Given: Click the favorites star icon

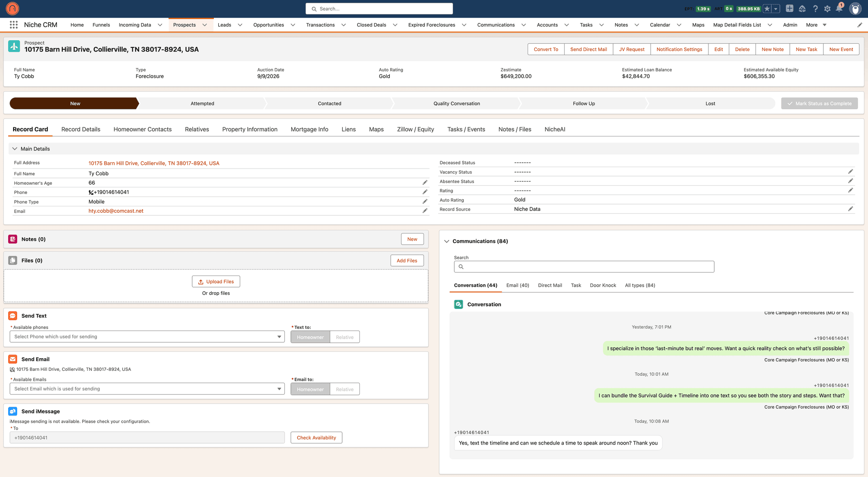Looking at the screenshot, I should tap(767, 9).
